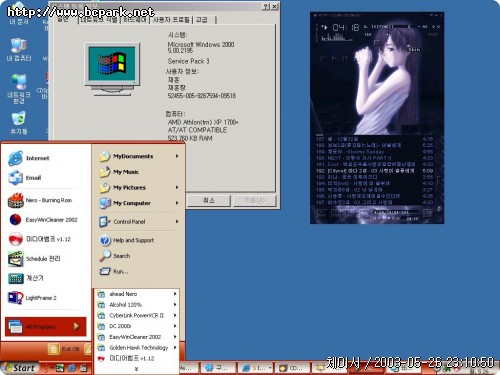The width and height of the screenshot is (500, 375).
Task: Launch 미디어벨프 v1.12 in programs list
Action: point(137,358)
